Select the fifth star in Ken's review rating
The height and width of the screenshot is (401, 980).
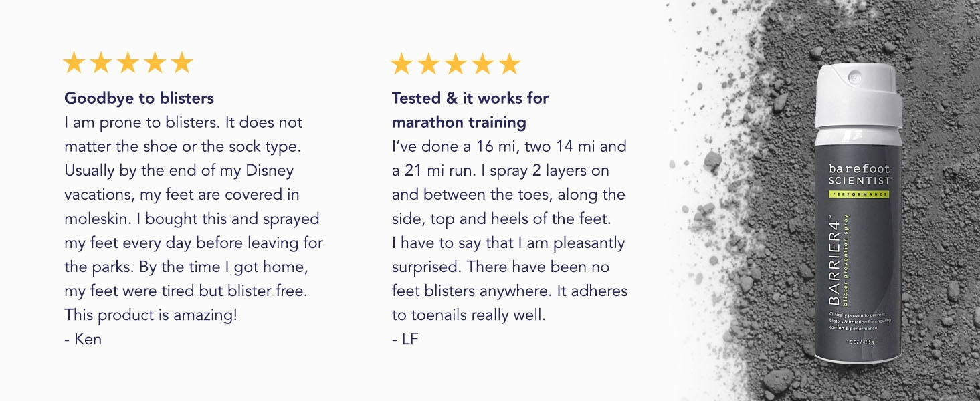[x=181, y=63]
